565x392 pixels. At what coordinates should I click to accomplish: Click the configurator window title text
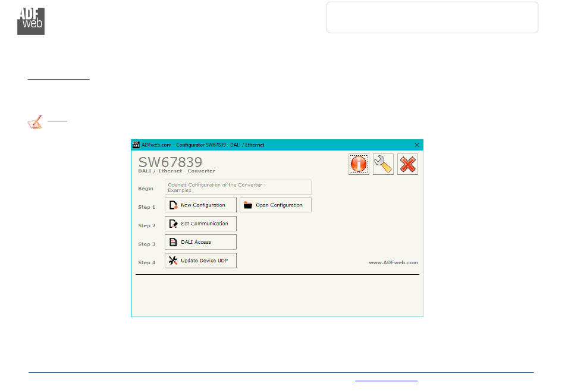click(203, 145)
